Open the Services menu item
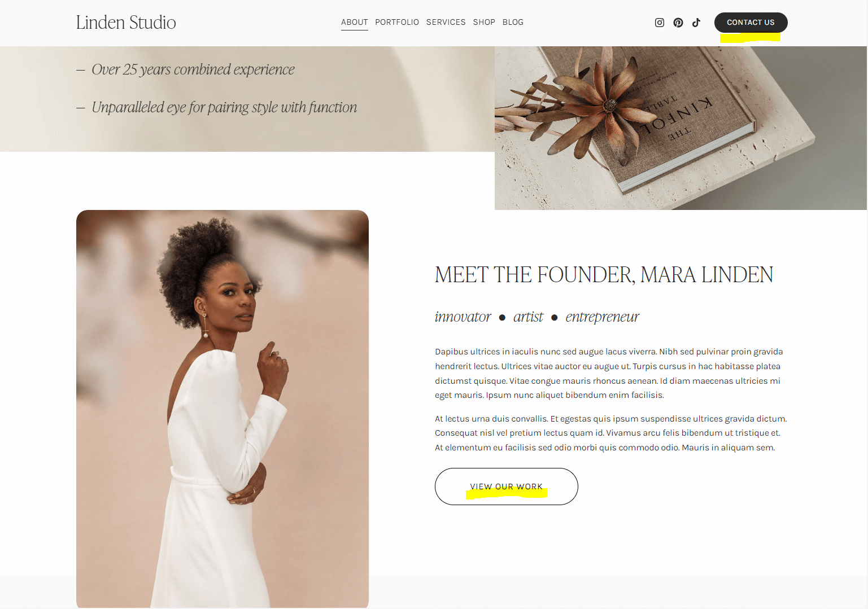 (x=446, y=22)
